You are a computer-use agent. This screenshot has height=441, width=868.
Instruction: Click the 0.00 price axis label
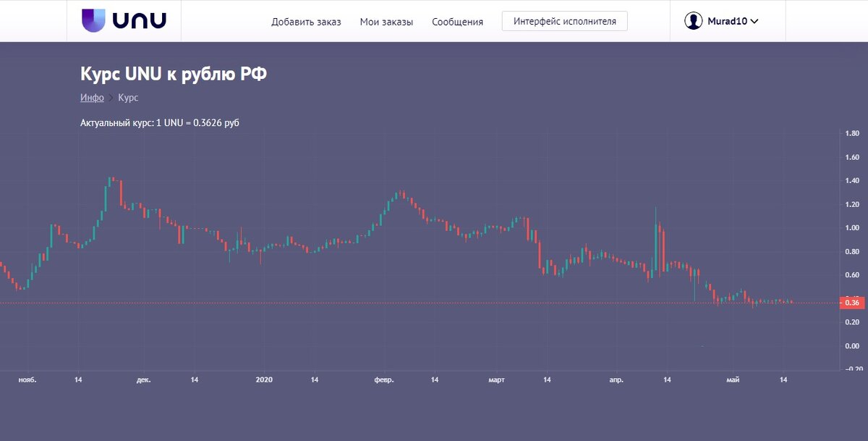click(x=852, y=345)
